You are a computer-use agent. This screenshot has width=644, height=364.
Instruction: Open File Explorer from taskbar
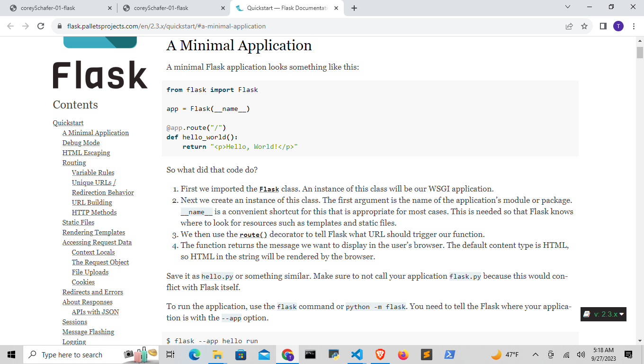coord(217,355)
